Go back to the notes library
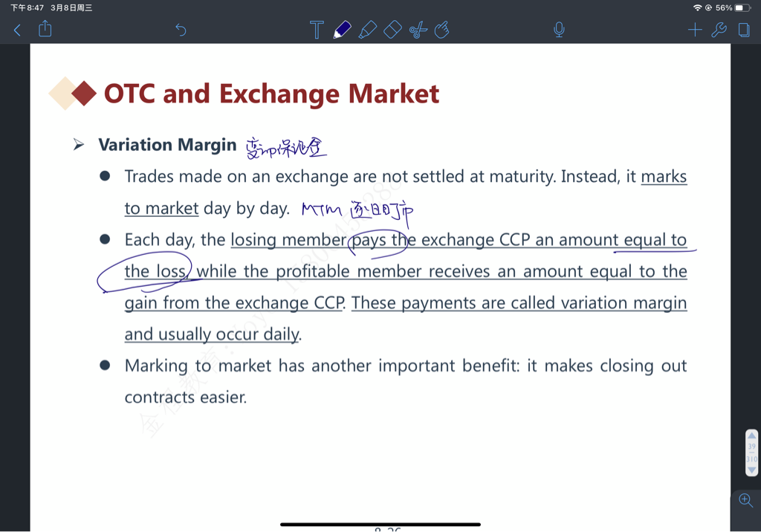 tap(18, 30)
